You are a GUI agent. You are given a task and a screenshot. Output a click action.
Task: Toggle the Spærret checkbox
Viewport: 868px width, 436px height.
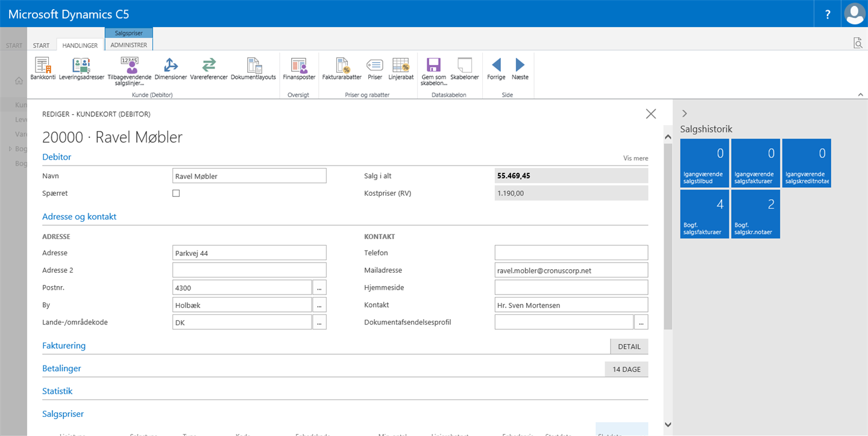click(x=176, y=193)
